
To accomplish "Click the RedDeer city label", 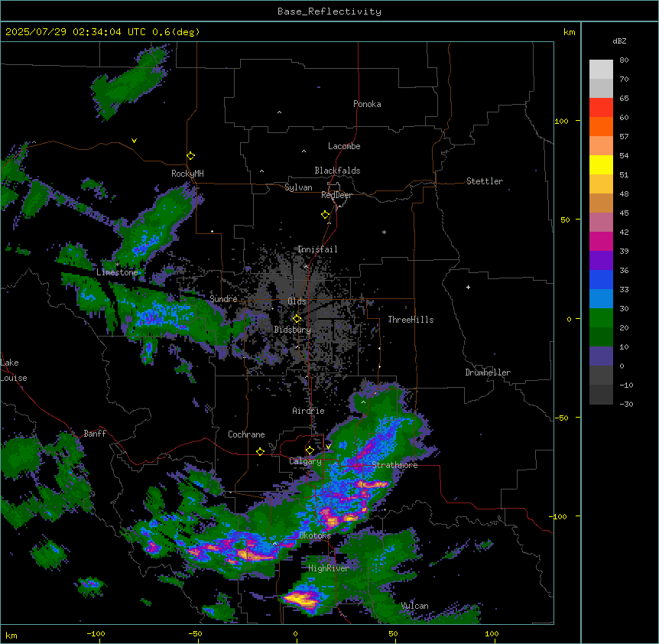I will click(336, 195).
